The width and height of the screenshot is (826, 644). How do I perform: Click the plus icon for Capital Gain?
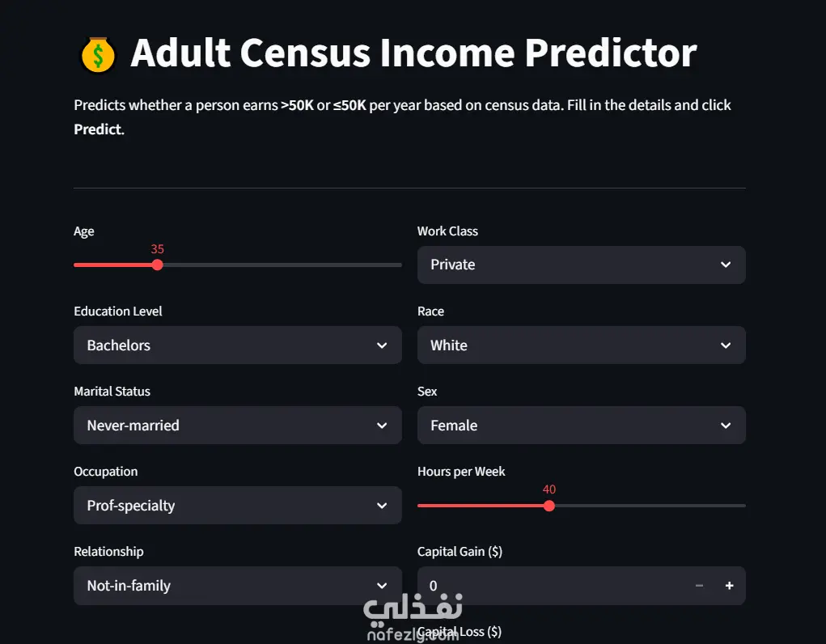tap(729, 586)
